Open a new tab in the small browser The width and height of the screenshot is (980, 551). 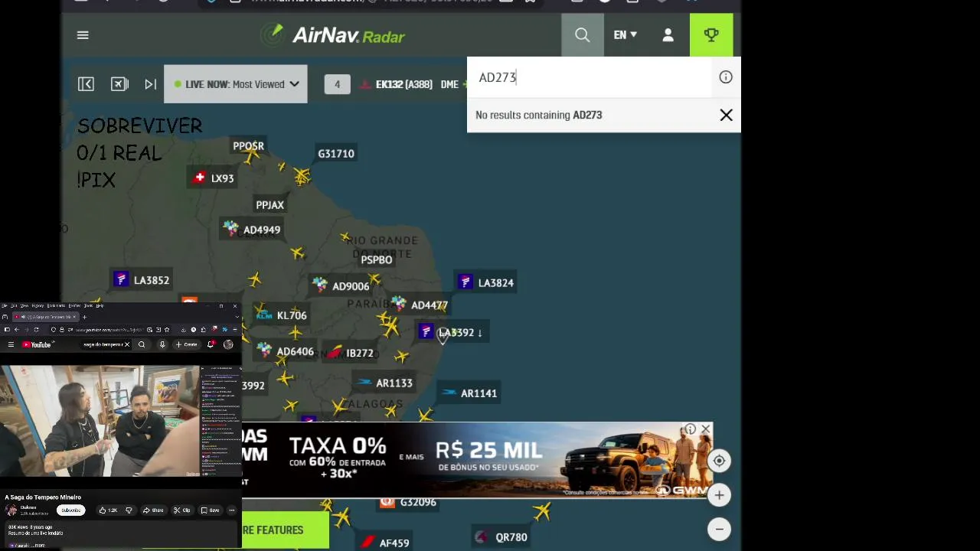click(x=84, y=317)
